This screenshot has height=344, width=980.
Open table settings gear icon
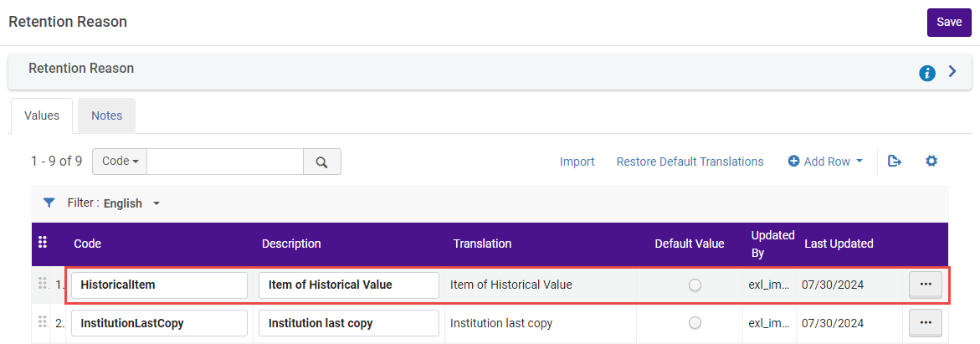point(931,162)
